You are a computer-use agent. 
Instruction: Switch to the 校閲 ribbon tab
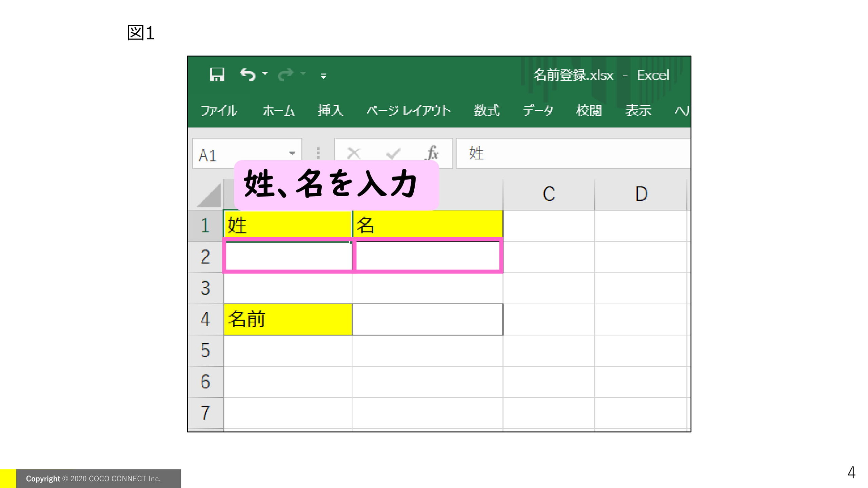coord(589,110)
